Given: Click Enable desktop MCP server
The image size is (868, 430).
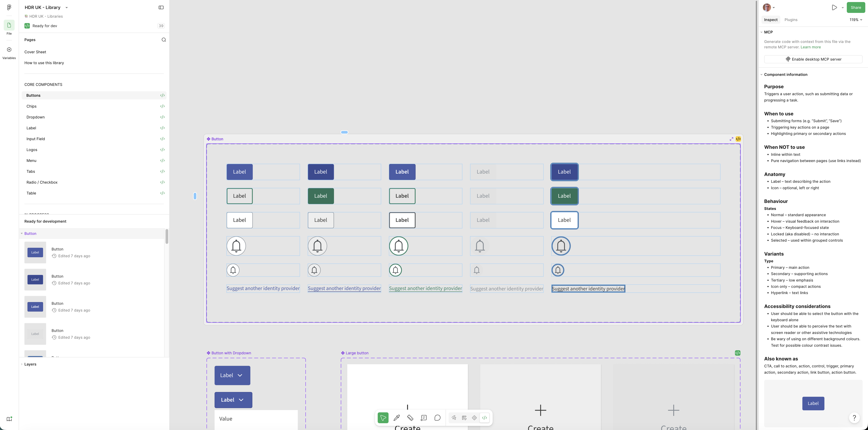Looking at the screenshot, I should [x=813, y=59].
